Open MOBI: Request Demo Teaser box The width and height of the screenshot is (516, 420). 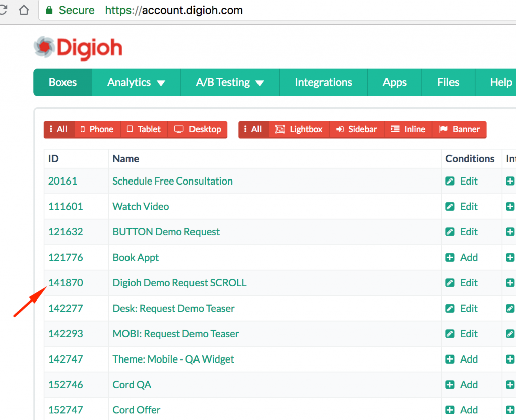point(176,334)
